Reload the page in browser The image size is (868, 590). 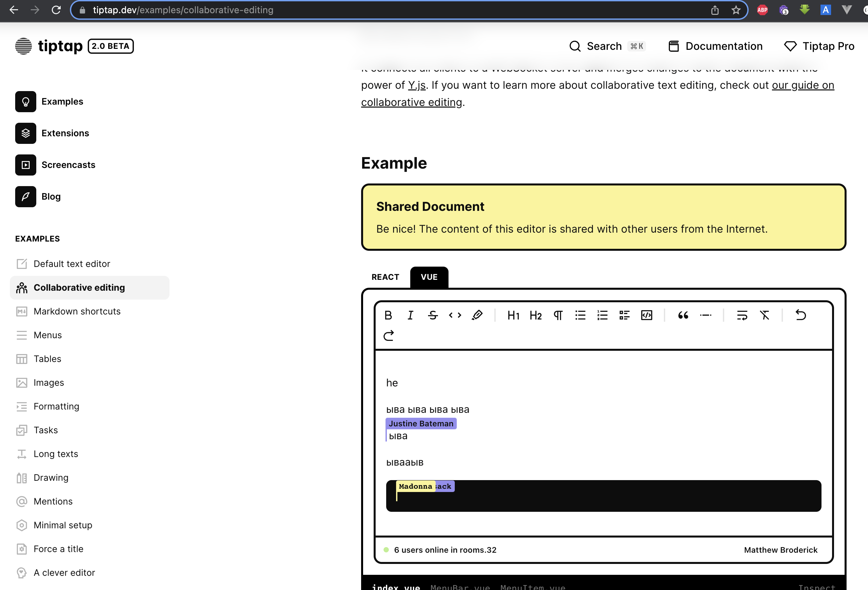56,10
